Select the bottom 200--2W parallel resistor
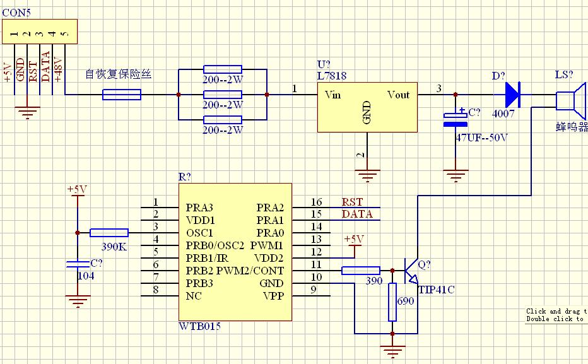The width and height of the screenshot is (588, 364). click(222, 120)
